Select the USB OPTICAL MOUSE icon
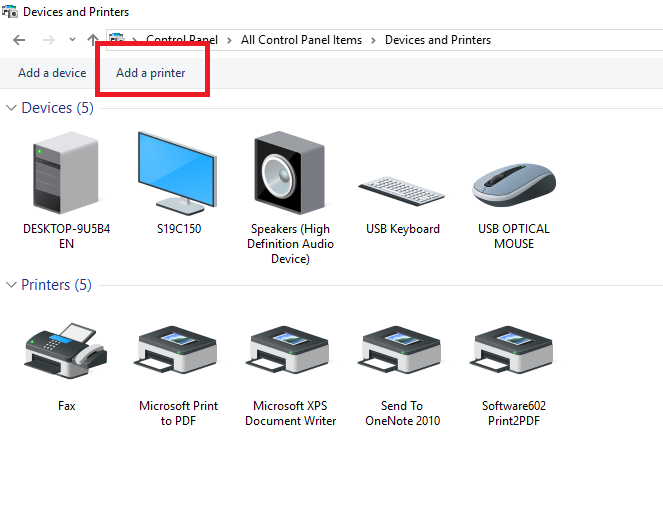The width and height of the screenshot is (663, 529). click(514, 185)
